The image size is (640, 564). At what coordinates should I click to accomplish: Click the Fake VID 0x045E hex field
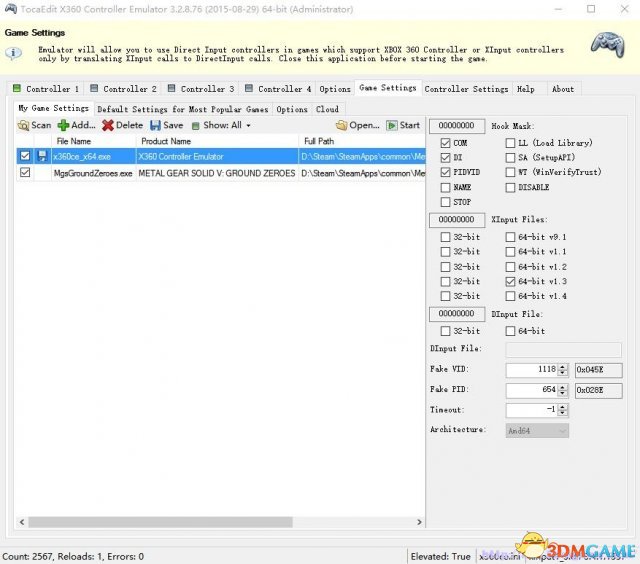[x=598, y=370]
